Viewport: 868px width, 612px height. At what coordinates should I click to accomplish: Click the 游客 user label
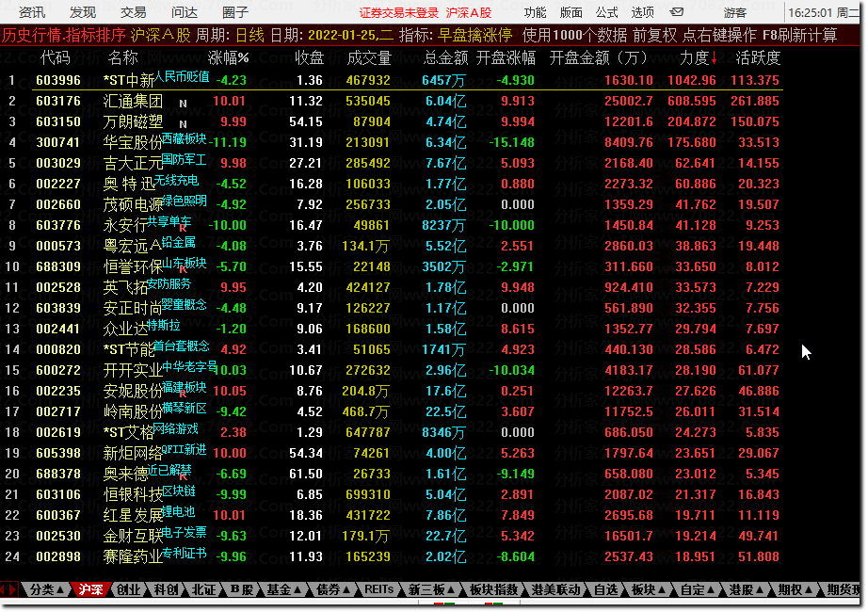735,12
